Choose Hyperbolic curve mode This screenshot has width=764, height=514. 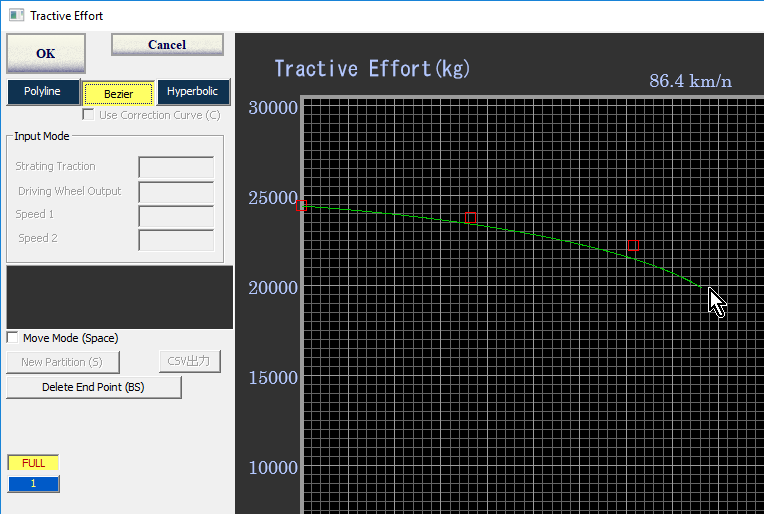(x=193, y=92)
